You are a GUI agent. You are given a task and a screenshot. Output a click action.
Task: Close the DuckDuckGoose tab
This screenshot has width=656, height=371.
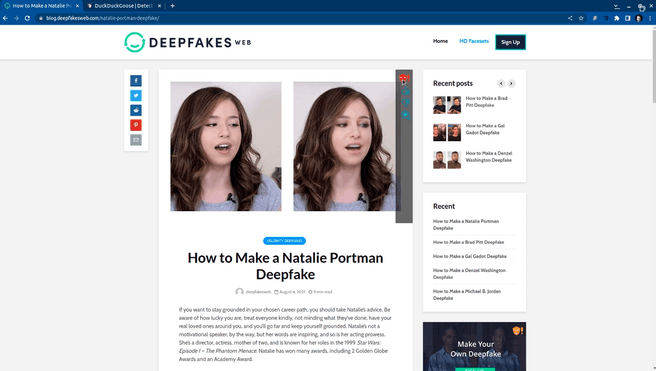coord(159,6)
